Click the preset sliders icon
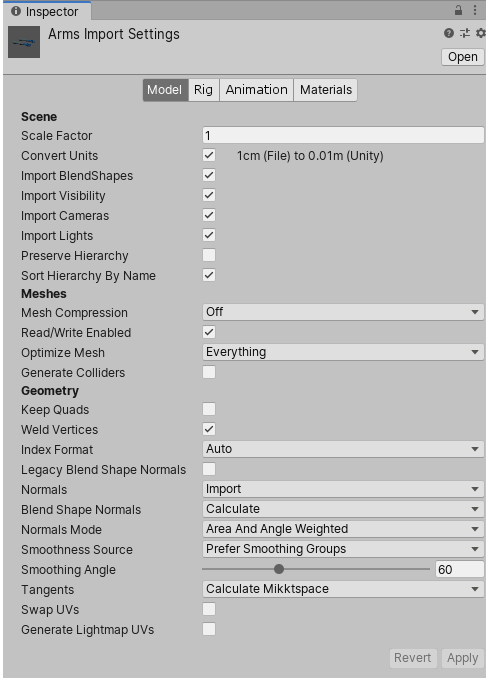The width and height of the screenshot is (495, 678). [x=465, y=33]
